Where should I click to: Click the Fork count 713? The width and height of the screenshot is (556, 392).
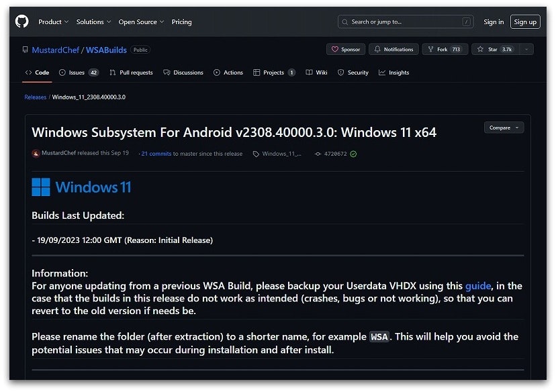click(x=456, y=49)
